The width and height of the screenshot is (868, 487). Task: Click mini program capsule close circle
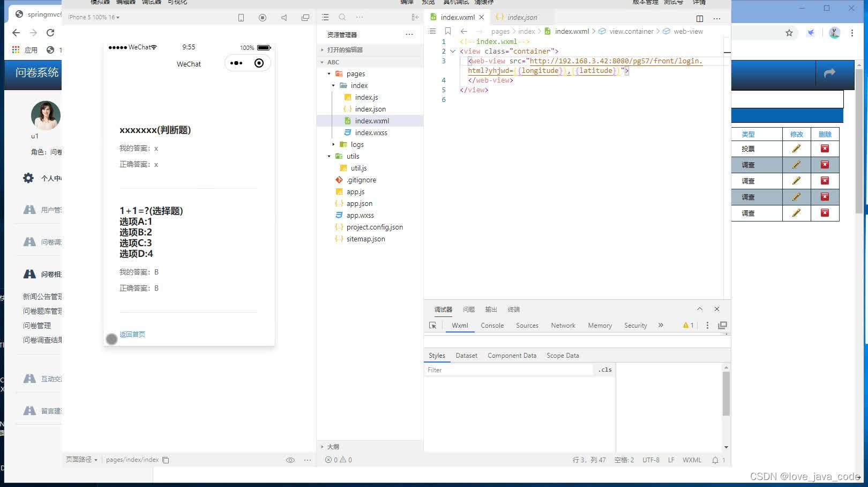pos(259,63)
